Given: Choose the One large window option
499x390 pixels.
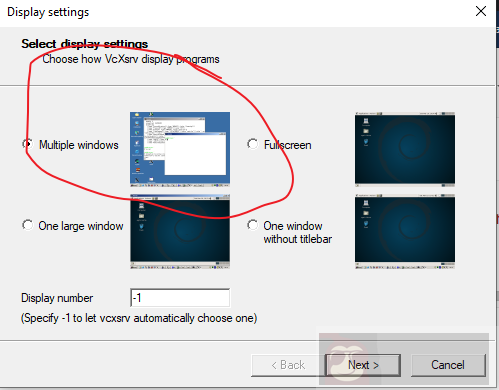Looking at the screenshot, I should 28,225.
